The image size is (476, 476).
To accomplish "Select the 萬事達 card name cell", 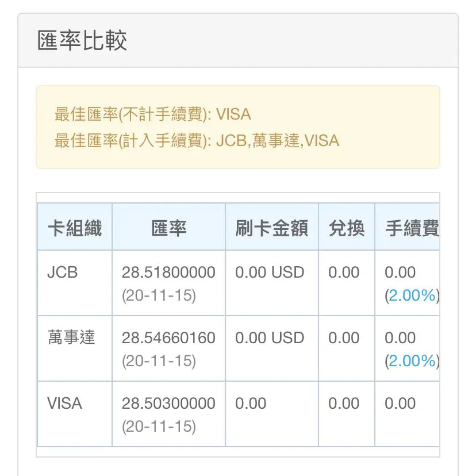I will click(x=71, y=337).
